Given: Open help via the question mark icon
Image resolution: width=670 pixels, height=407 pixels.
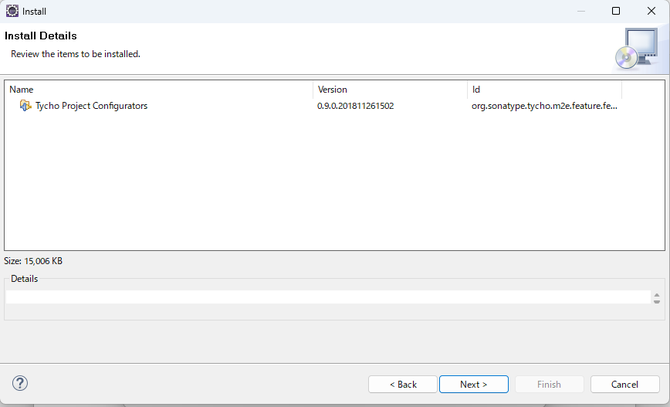Looking at the screenshot, I should (20, 383).
